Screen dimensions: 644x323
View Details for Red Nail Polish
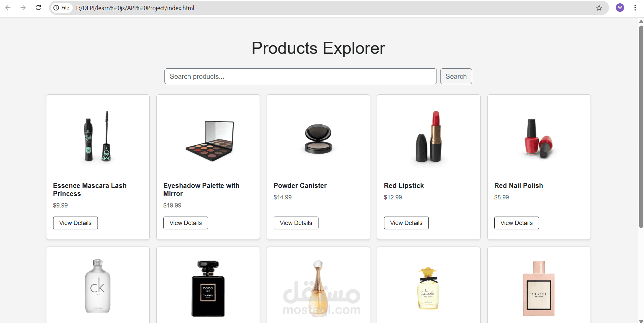click(x=517, y=223)
